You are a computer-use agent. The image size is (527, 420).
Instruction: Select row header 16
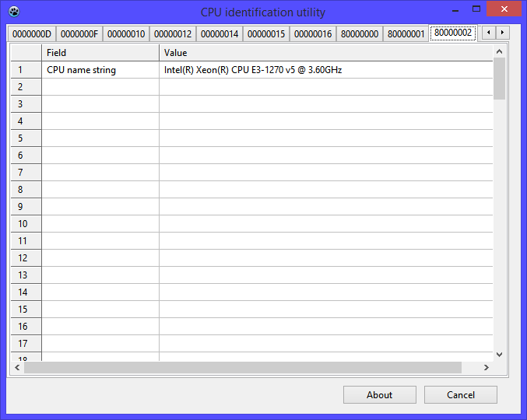(26, 327)
